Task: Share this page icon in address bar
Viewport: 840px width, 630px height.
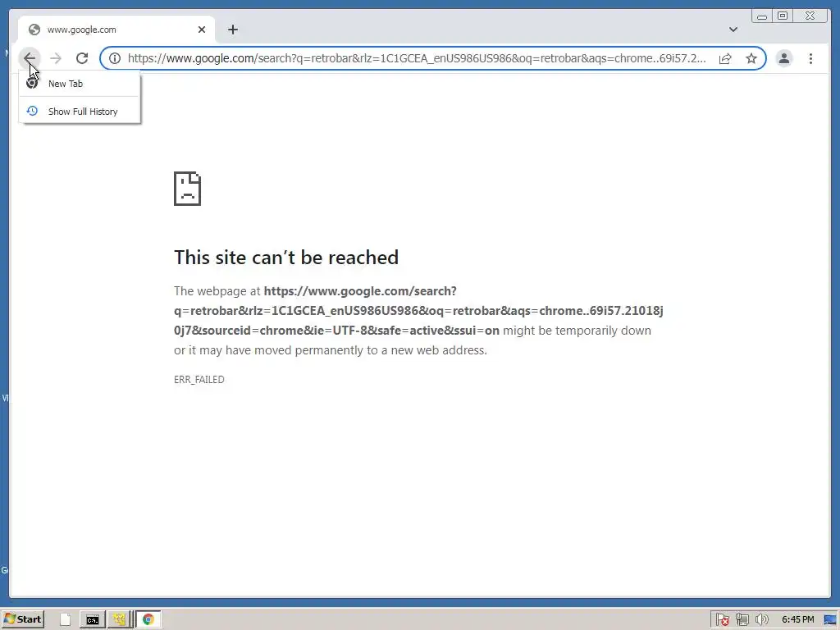Action: click(x=725, y=58)
